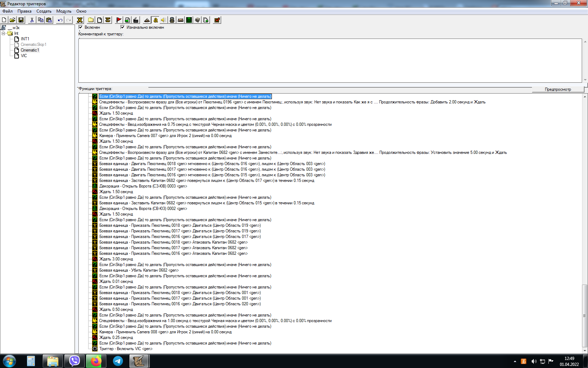
Task: Open Viber from the taskbar
Action: 75,361
